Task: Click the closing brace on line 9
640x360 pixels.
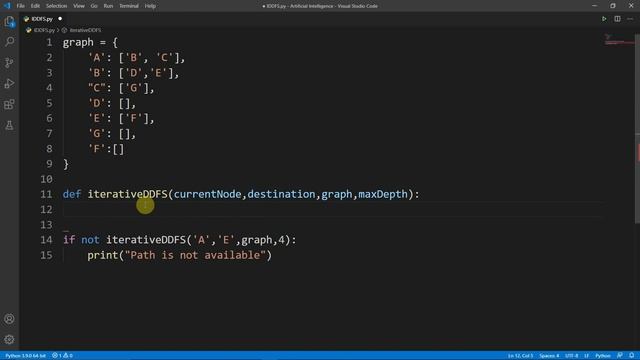Action: click(x=66, y=164)
